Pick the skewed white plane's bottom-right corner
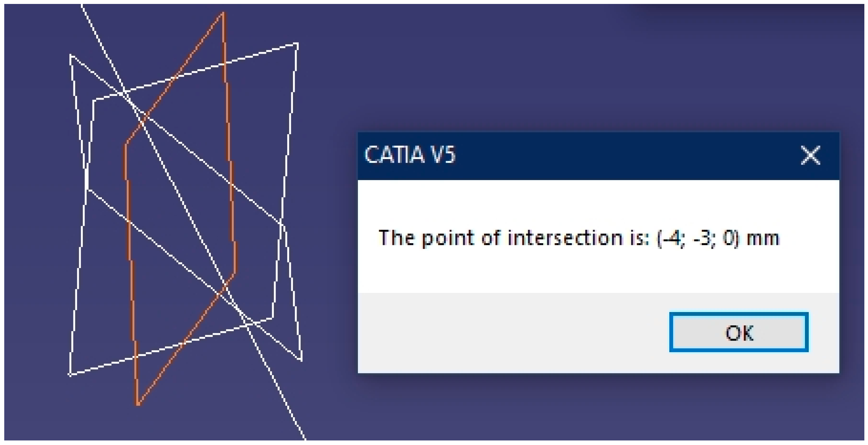868x445 pixels. tap(301, 360)
